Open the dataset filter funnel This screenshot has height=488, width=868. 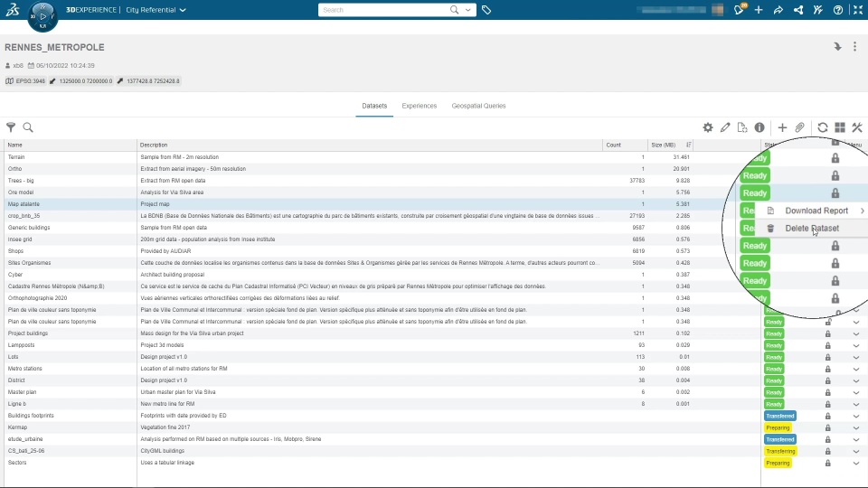click(x=11, y=127)
